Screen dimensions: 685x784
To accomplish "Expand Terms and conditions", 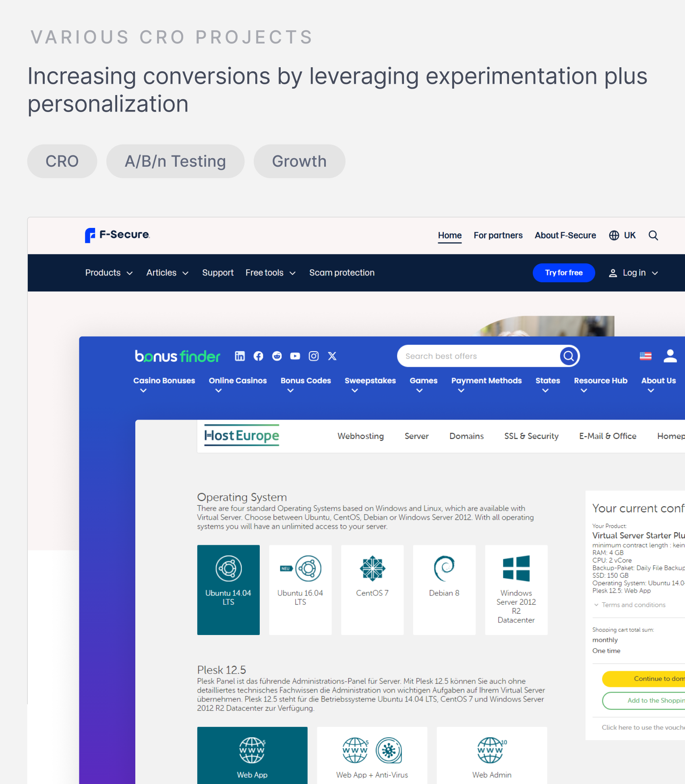I will tap(630, 605).
